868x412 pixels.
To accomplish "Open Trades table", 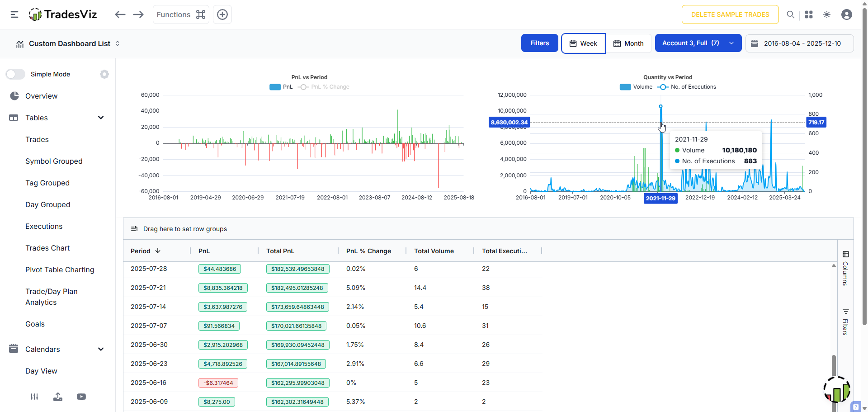I will tap(37, 139).
